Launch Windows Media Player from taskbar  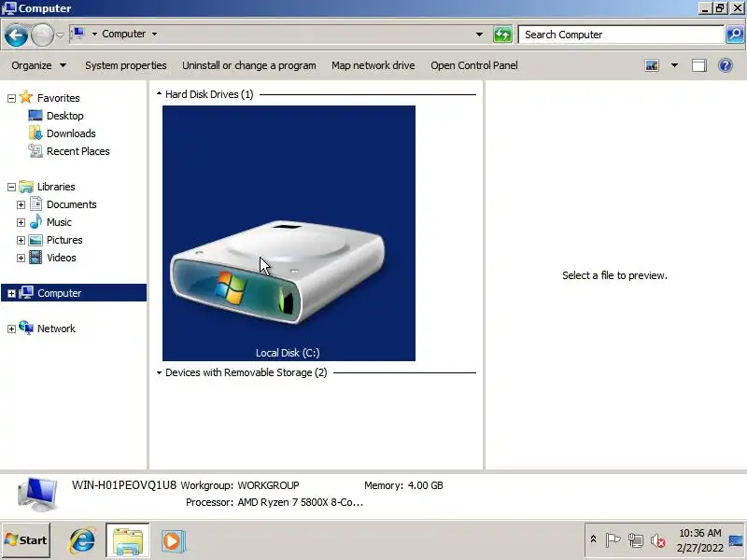[x=173, y=541]
